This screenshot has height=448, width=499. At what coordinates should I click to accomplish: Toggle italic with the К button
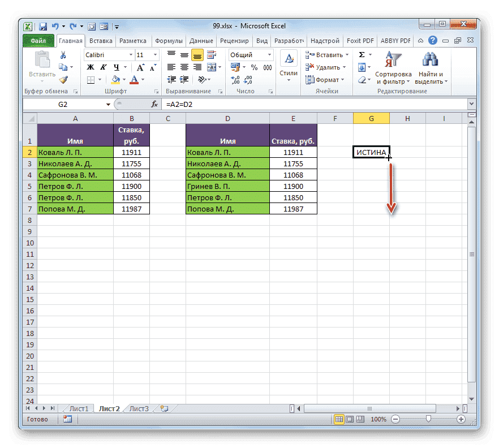(103, 67)
